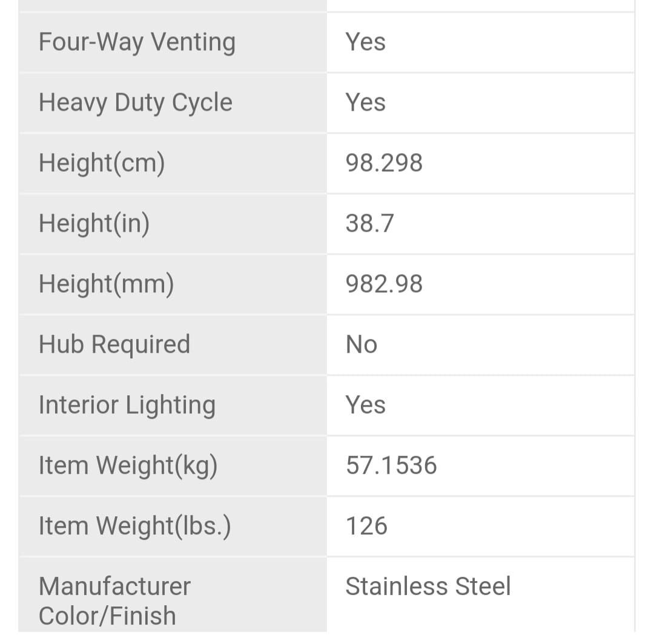Tap the Item Weight(lbs.) label

[134, 527]
